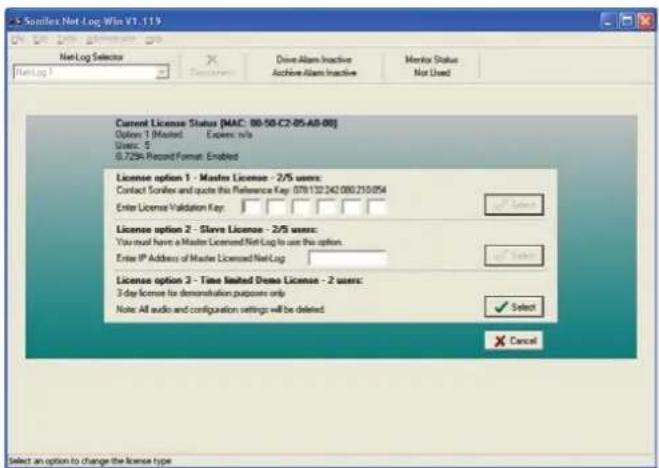This screenshot has width=659, height=468.
Task: Click the Current License Status MAC heading
Action: tap(227, 123)
